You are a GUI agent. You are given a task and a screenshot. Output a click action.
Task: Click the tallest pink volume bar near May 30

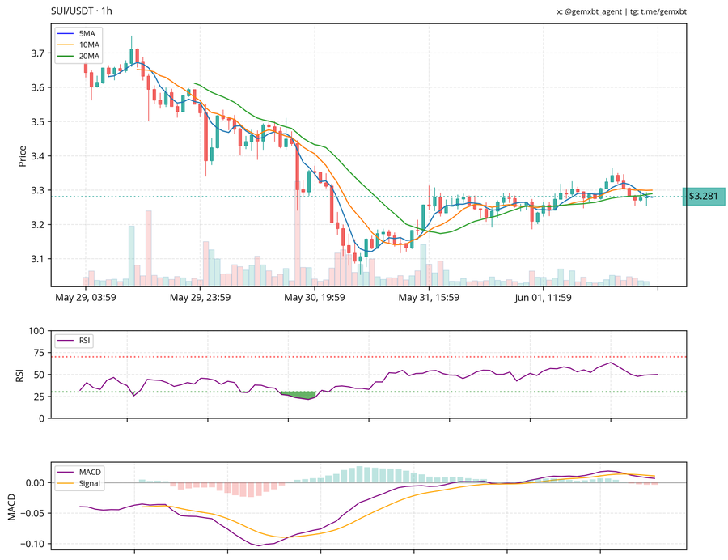pyautogui.click(x=297, y=235)
